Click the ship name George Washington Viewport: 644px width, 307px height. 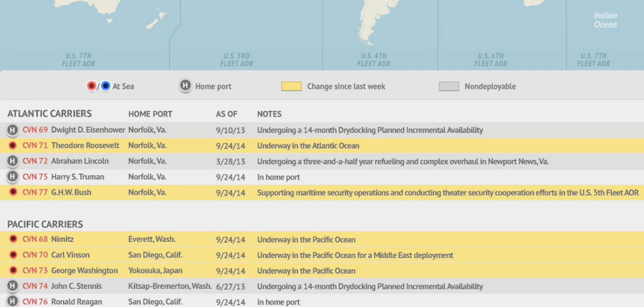[85, 271]
